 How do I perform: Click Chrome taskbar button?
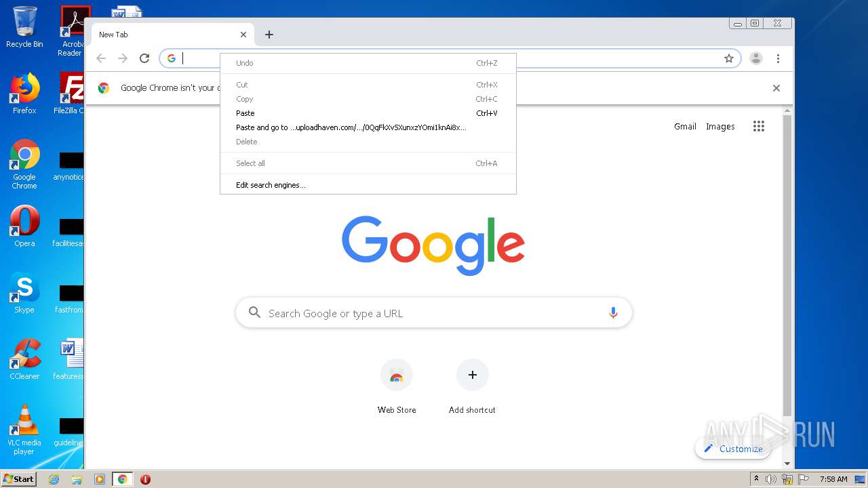click(123, 479)
